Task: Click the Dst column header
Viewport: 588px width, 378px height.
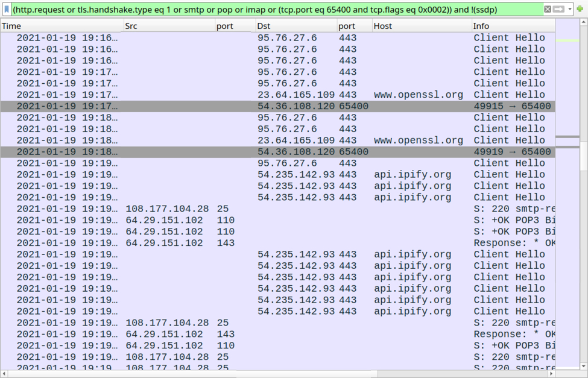Action: click(296, 26)
